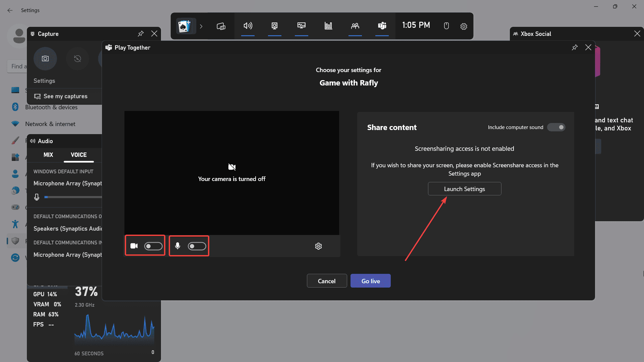The image size is (644, 362).
Task: Click the Capture panel pin icon
Action: [x=141, y=34]
